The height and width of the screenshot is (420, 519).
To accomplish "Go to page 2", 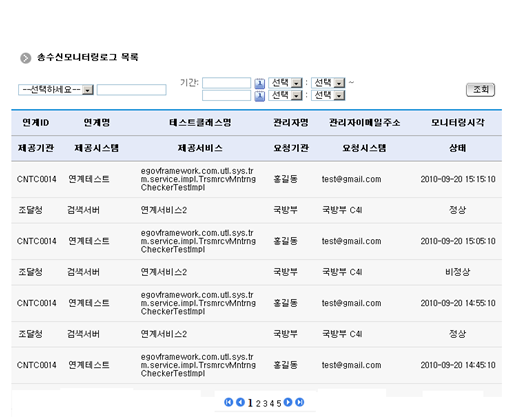I will tap(258, 404).
